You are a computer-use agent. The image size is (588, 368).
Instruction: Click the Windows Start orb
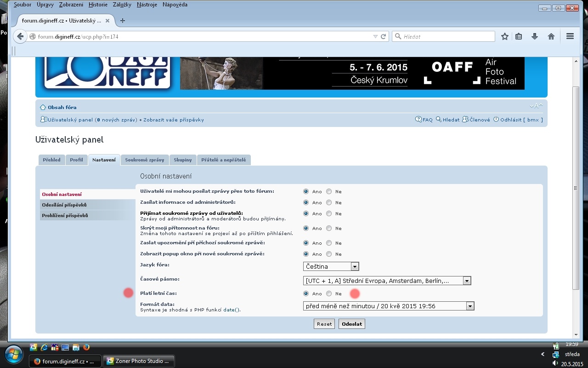coord(14,354)
